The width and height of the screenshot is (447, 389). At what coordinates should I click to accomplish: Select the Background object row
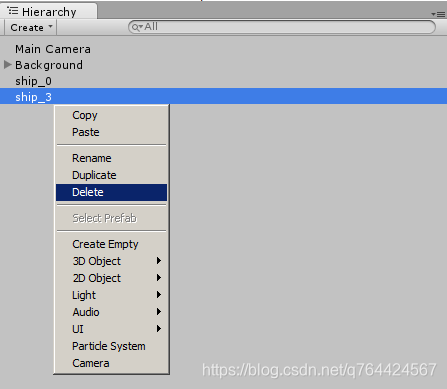(223, 65)
